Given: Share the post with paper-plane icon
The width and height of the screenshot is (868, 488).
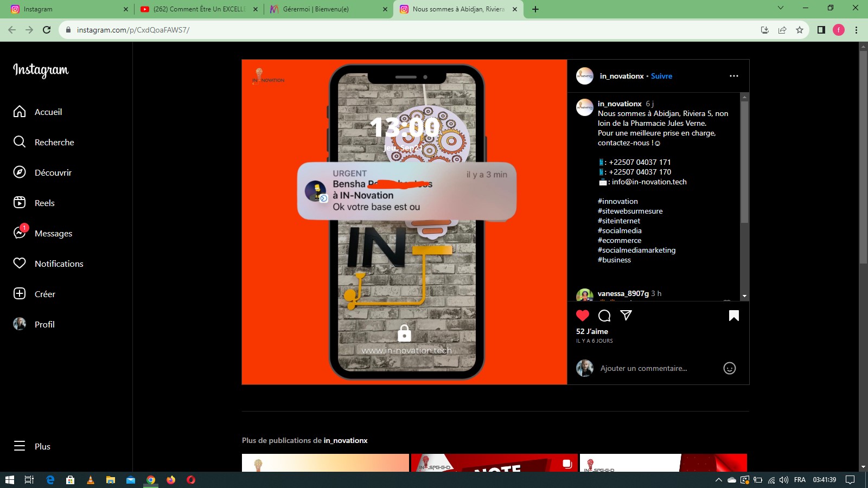Looking at the screenshot, I should click(x=626, y=316).
